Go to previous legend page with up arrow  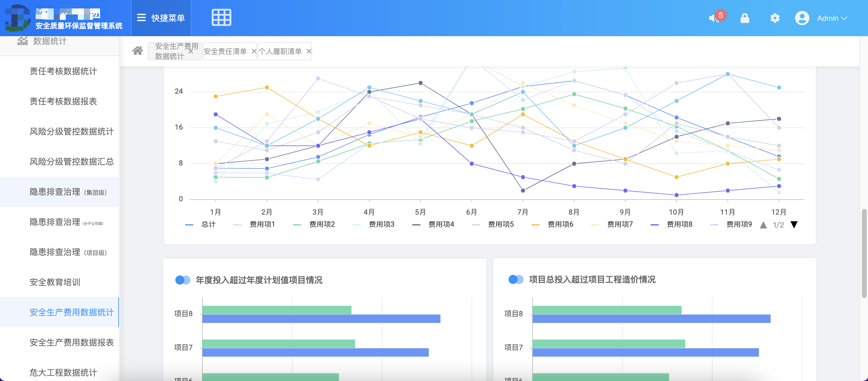(x=764, y=225)
